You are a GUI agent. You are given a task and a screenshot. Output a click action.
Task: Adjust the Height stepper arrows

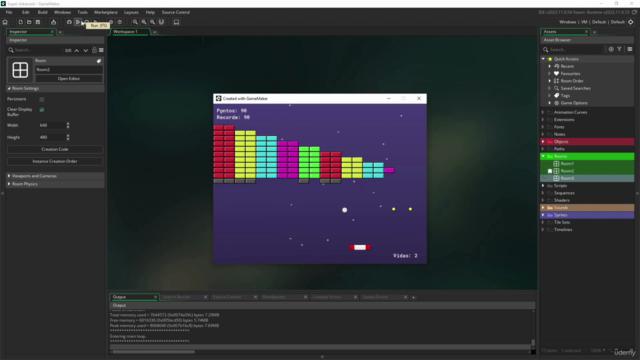coord(68,137)
